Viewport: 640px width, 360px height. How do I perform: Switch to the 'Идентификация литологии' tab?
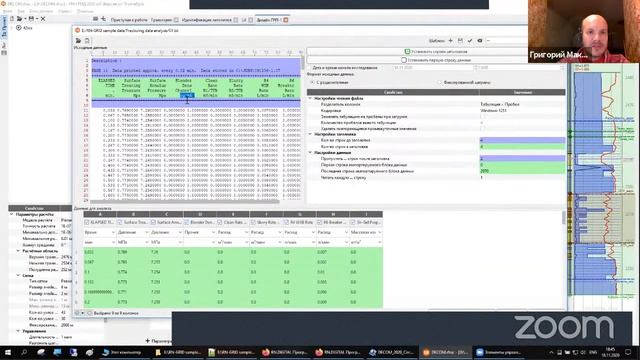207,20
